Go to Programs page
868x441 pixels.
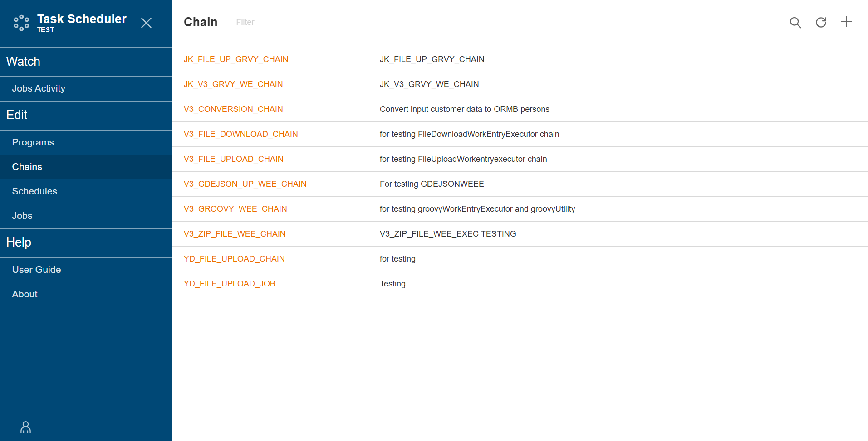coord(33,142)
